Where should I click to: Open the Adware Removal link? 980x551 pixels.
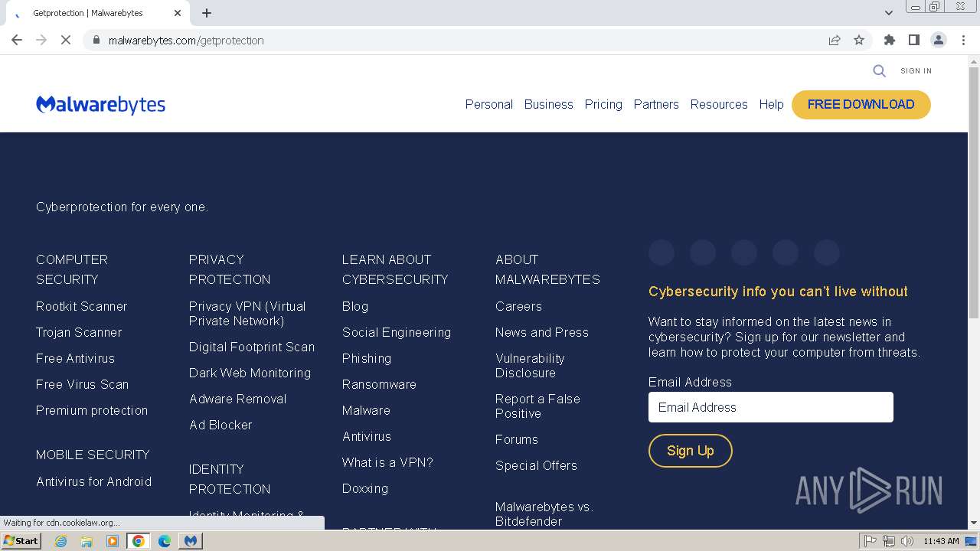(238, 399)
